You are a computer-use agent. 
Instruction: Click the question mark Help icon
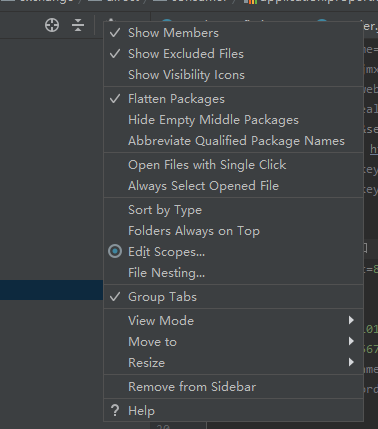click(115, 411)
